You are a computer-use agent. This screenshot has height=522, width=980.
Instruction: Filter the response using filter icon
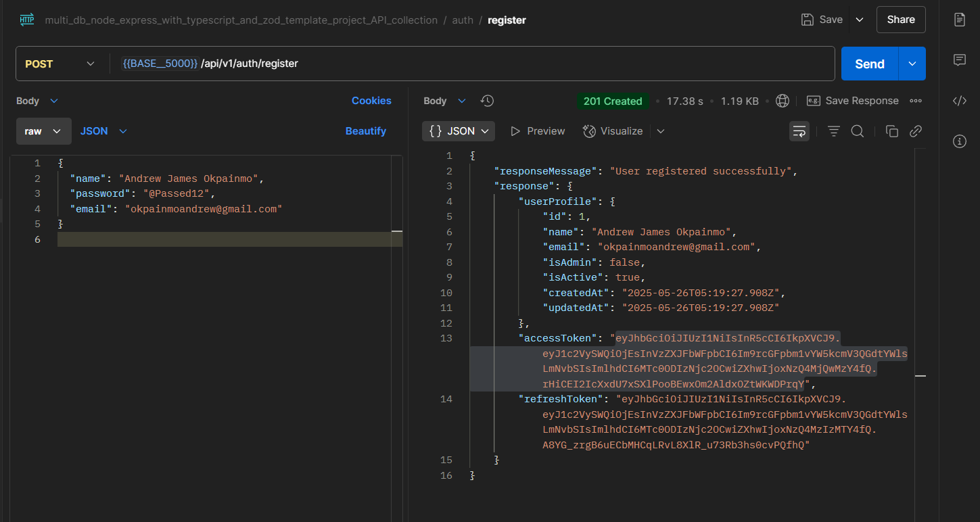click(833, 131)
